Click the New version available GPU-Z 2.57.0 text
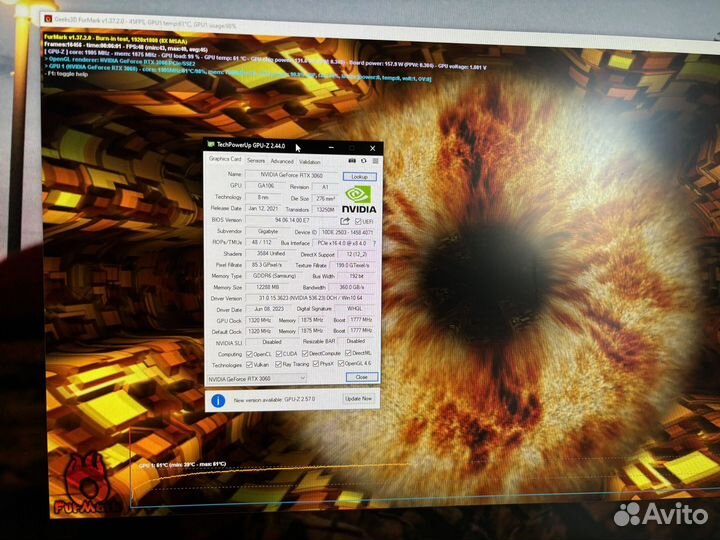720x540 pixels. click(x=274, y=400)
